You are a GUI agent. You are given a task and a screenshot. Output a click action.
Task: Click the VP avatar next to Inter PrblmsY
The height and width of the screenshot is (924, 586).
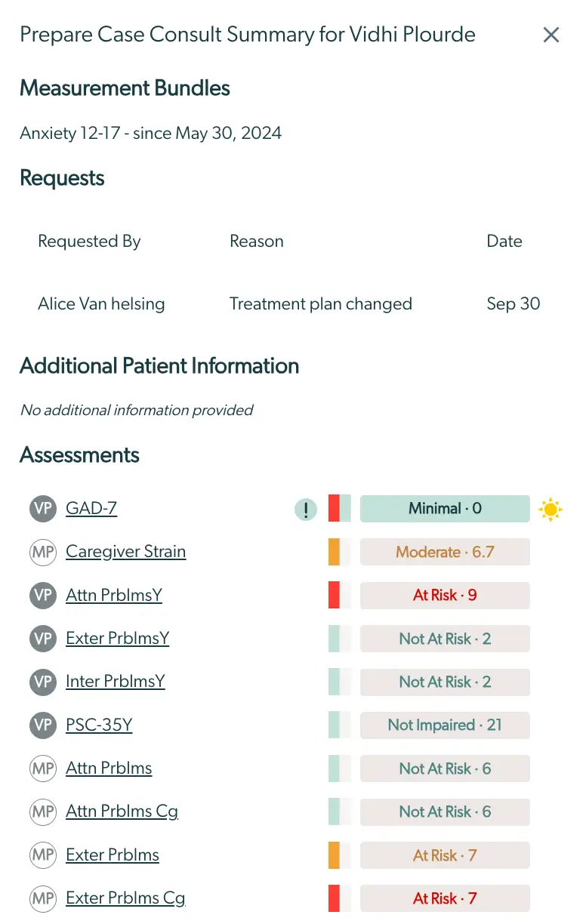click(43, 682)
